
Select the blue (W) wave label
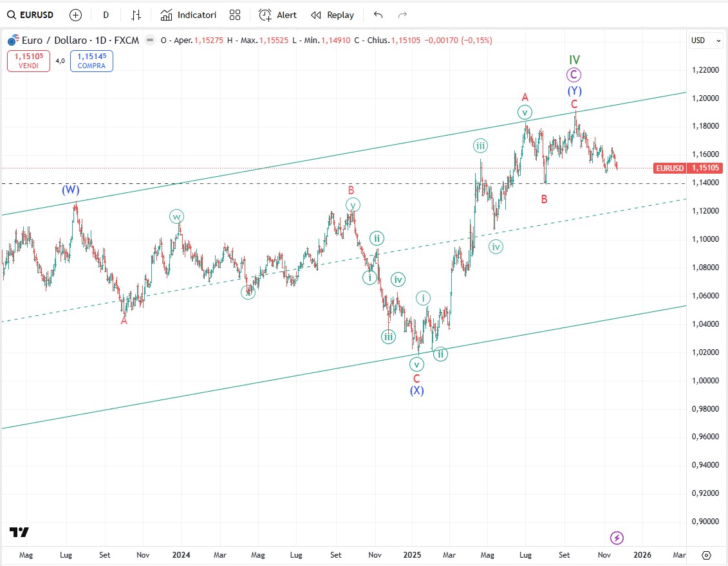71,189
